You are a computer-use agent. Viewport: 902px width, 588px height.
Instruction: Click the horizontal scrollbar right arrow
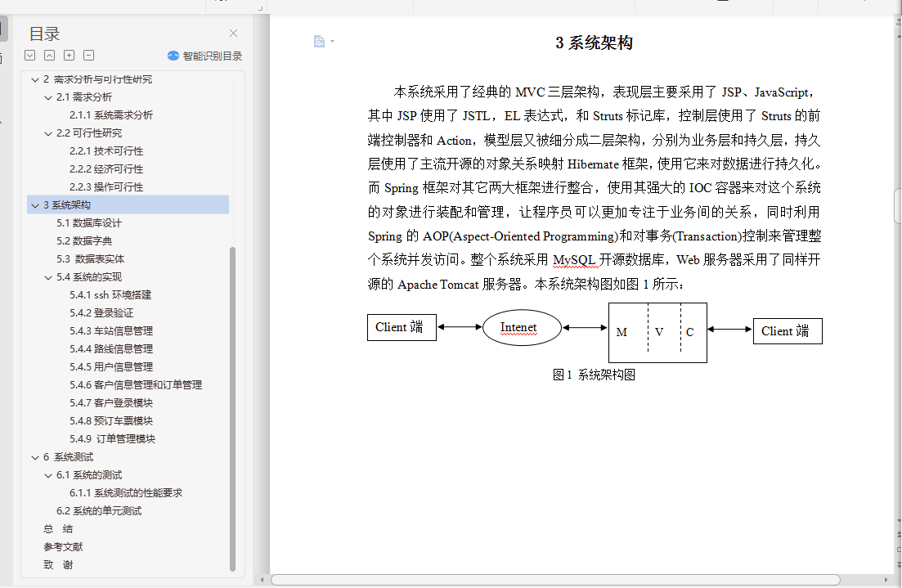click(x=886, y=579)
